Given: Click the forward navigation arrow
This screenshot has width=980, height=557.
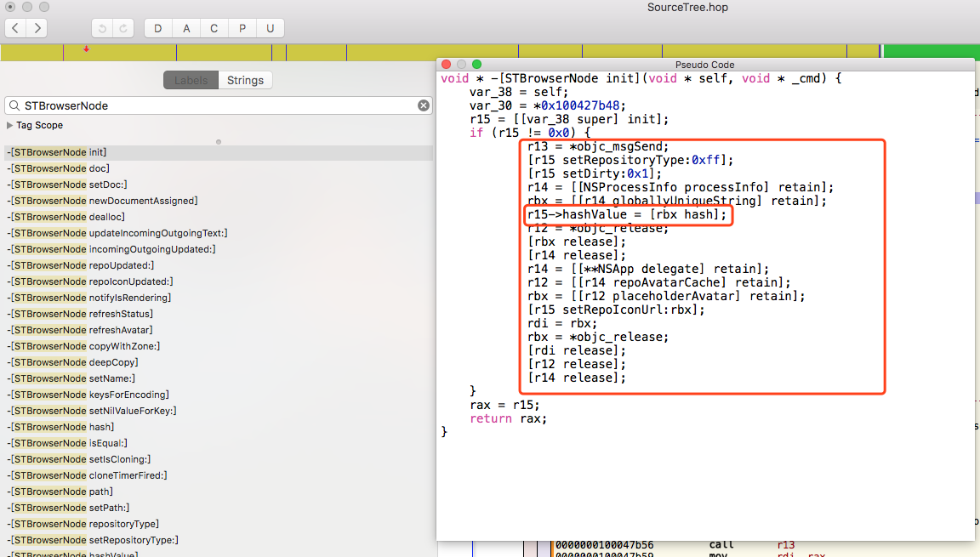Looking at the screenshot, I should click(x=37, y=28).
